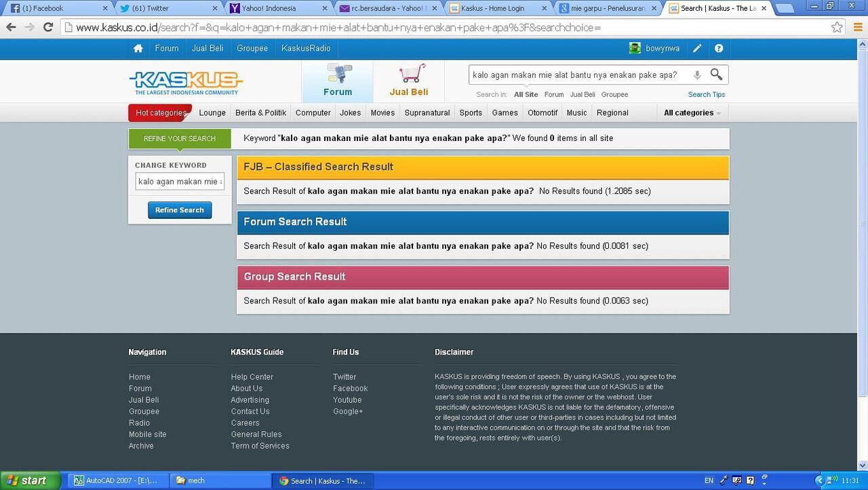Open the Windows start button
This screenshot has height=490, width=868.
[x=31, y=481]
